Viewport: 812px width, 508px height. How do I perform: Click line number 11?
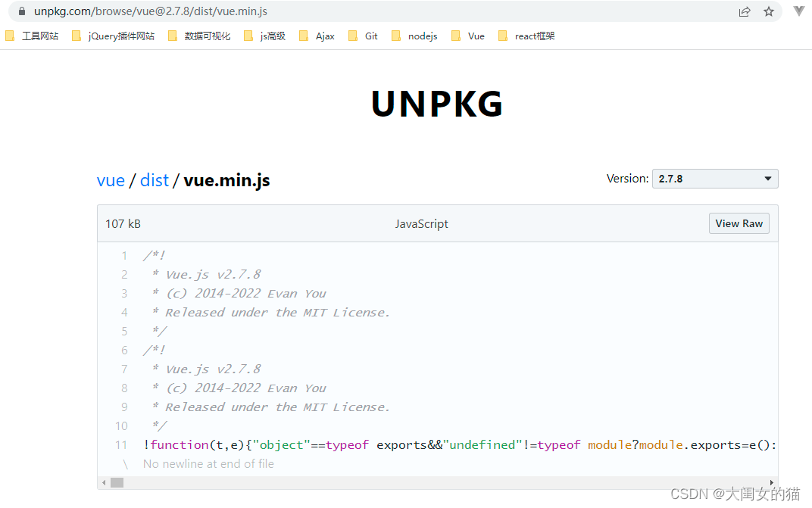pyautogui.click(x=121, y=445)
